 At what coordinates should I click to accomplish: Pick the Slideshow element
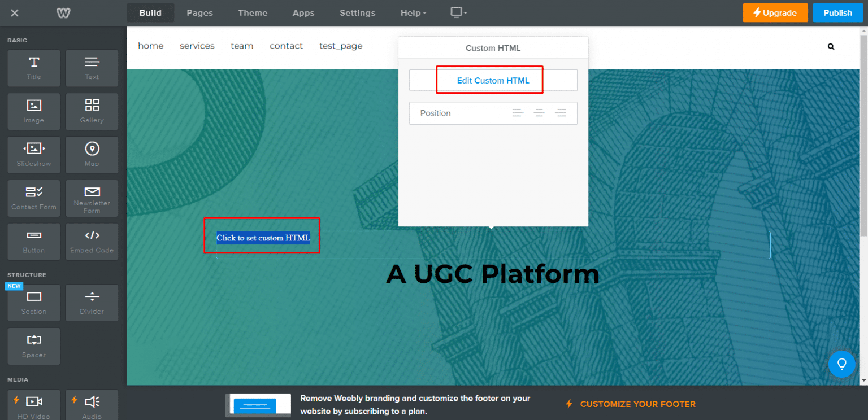click(33, 155)
